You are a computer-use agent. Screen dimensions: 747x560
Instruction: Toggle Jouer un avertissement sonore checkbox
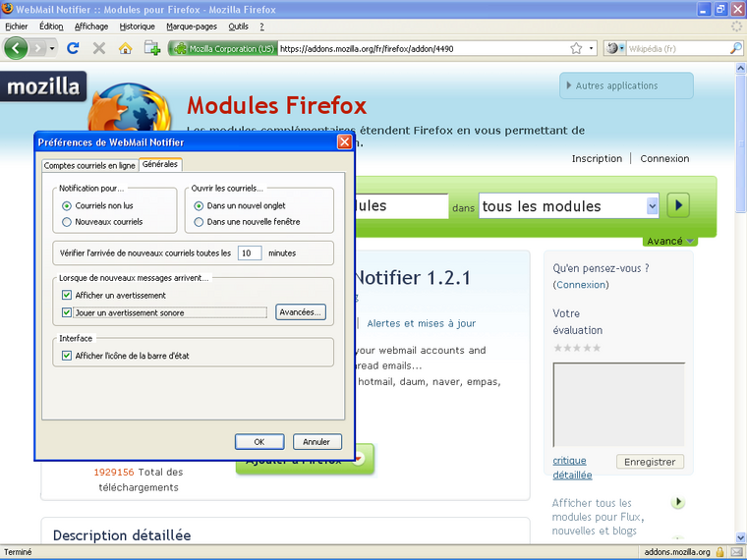tap(67, 312)
